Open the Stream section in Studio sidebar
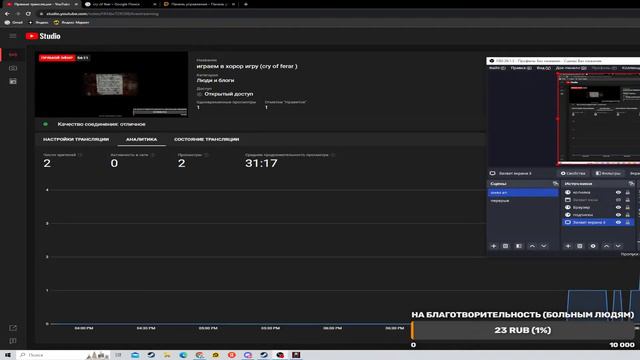The width and height of the screenshot is (640, 360). [13, 54]
